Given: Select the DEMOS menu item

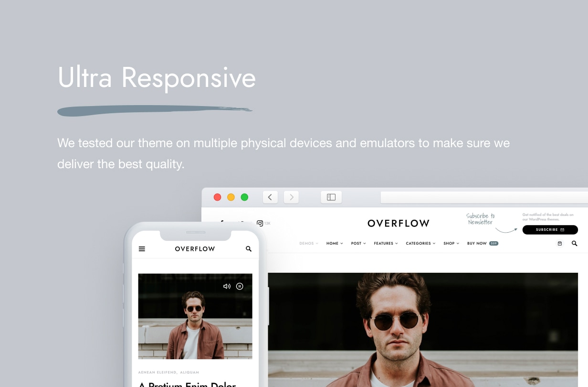Looking at the screenshot, I should (x=308, y=243).
